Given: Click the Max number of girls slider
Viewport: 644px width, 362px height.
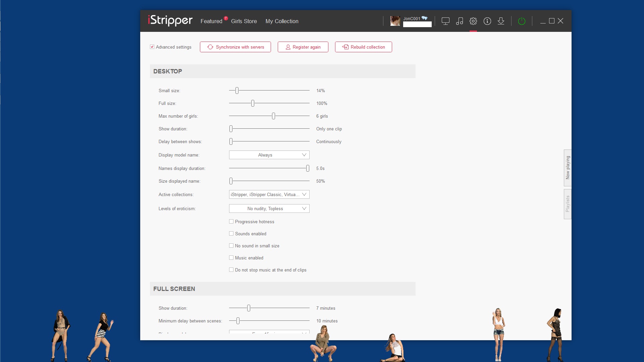Looking at the screenshot, I should point(273,116).
